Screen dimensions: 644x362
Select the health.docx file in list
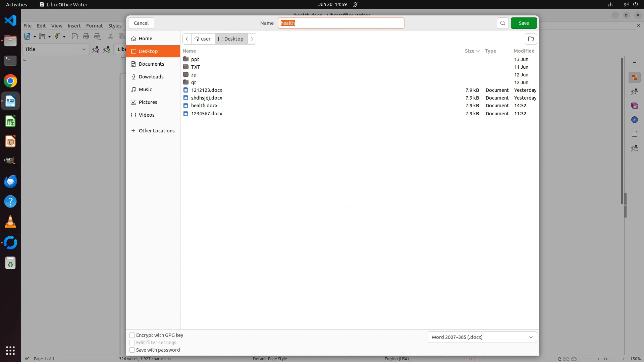click(204, 106)
